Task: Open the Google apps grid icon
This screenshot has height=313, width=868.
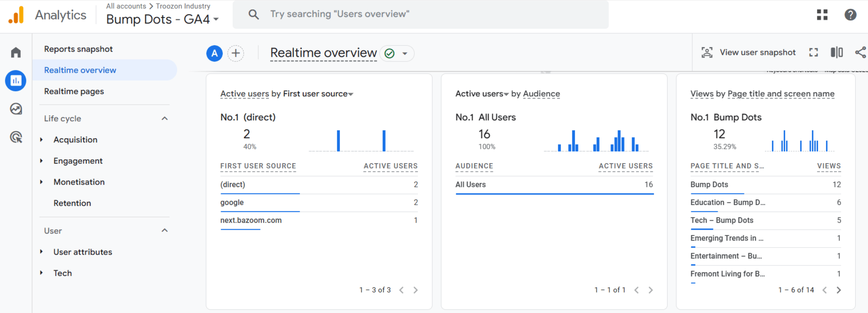Action: pyautogui.click(x=822, y=15)
